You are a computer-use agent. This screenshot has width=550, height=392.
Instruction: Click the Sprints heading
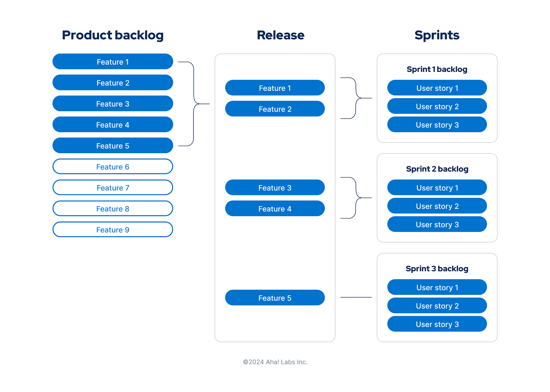[437, 35]
